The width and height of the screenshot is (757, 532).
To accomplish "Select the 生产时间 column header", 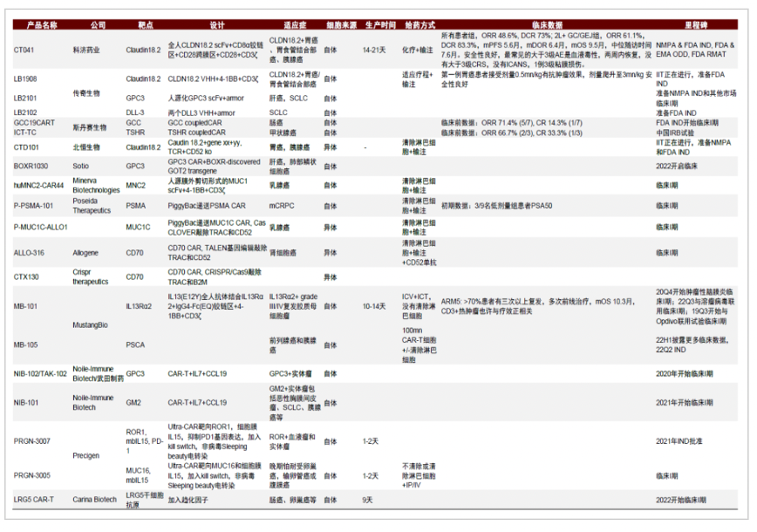I will 380,25.
